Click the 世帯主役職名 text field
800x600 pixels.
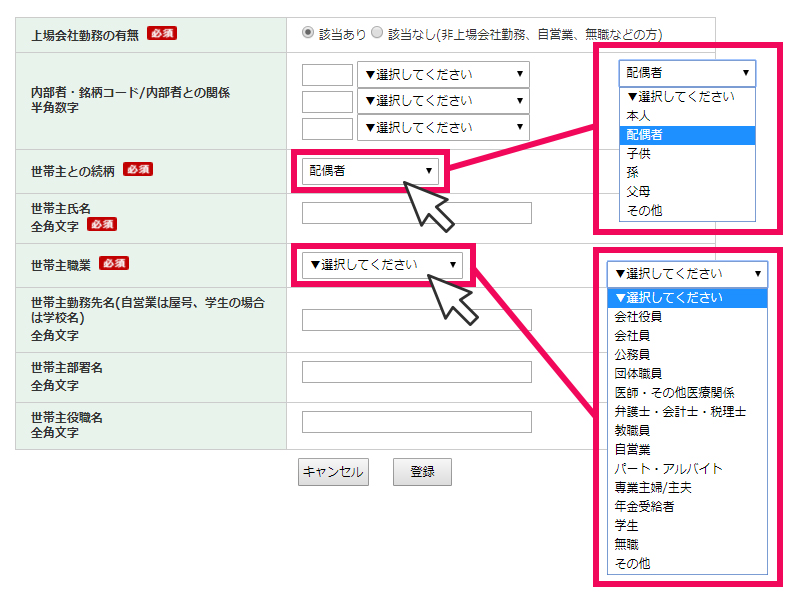click(x=416, y=422)
